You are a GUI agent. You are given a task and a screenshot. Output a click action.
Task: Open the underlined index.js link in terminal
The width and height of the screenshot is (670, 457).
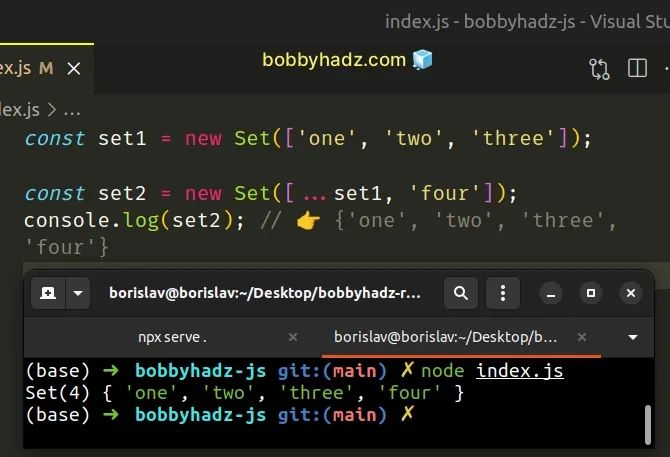click(520, 370)
